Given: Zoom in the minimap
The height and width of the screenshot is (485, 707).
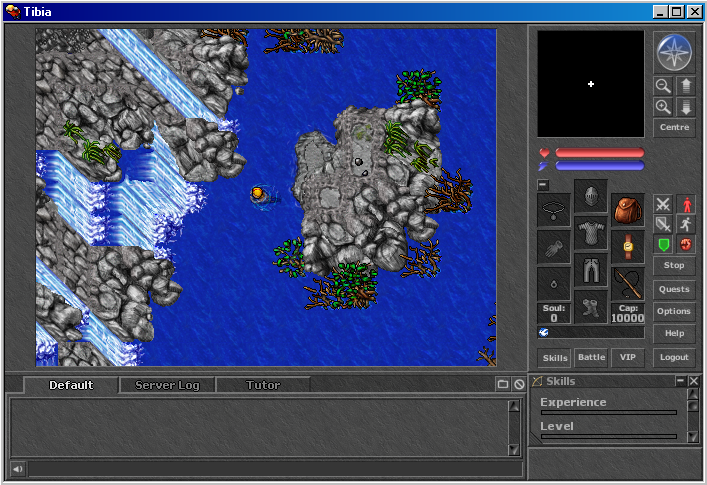Looking at the screenshot, I should tap(663, 107).
